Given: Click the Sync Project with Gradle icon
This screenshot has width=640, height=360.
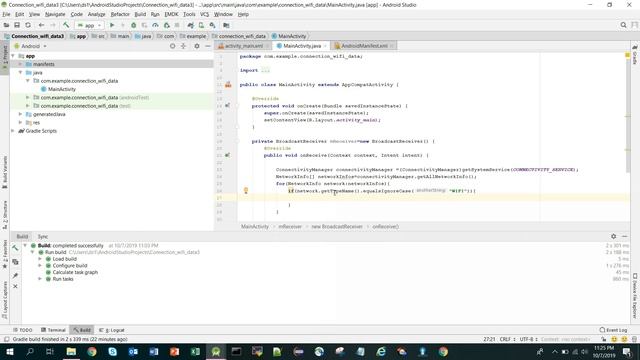Looking at the screenshot, I should click(x=191, y=25).
